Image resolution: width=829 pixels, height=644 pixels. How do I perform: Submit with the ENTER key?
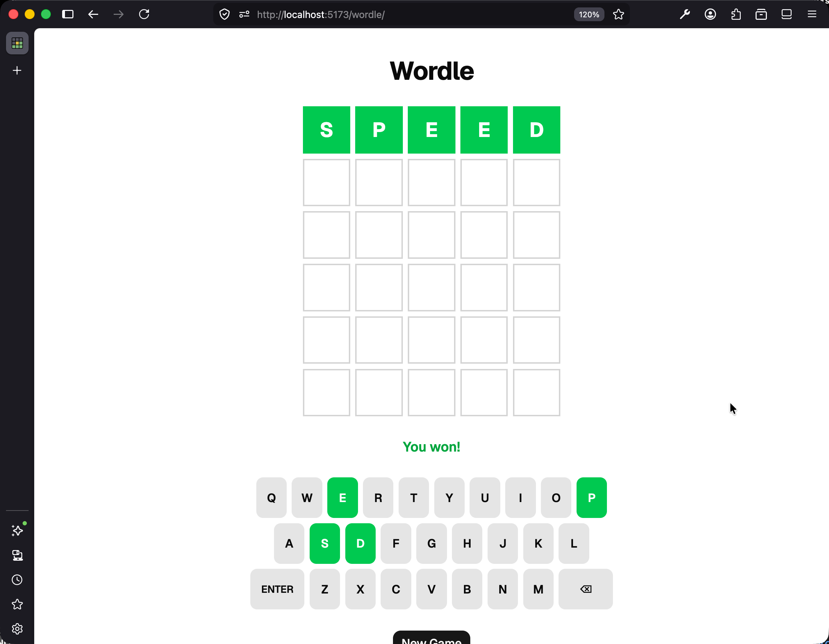pos(277,589)
